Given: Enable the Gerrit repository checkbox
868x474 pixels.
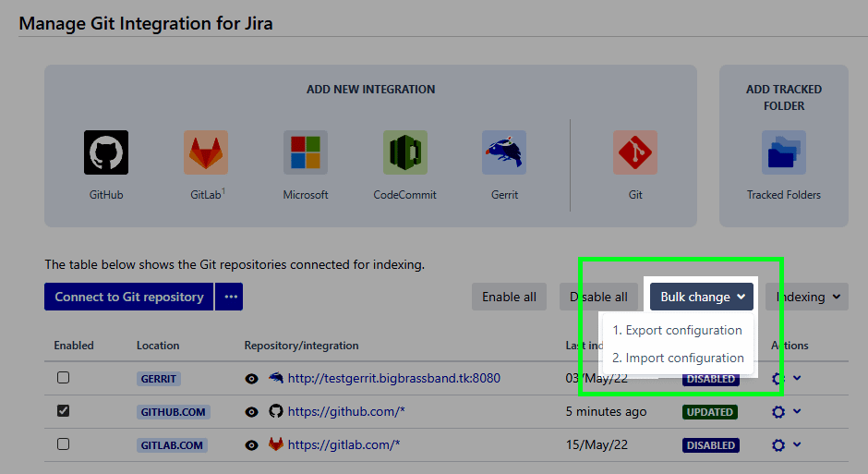Looking at the screenshot, I should point(63,378).
